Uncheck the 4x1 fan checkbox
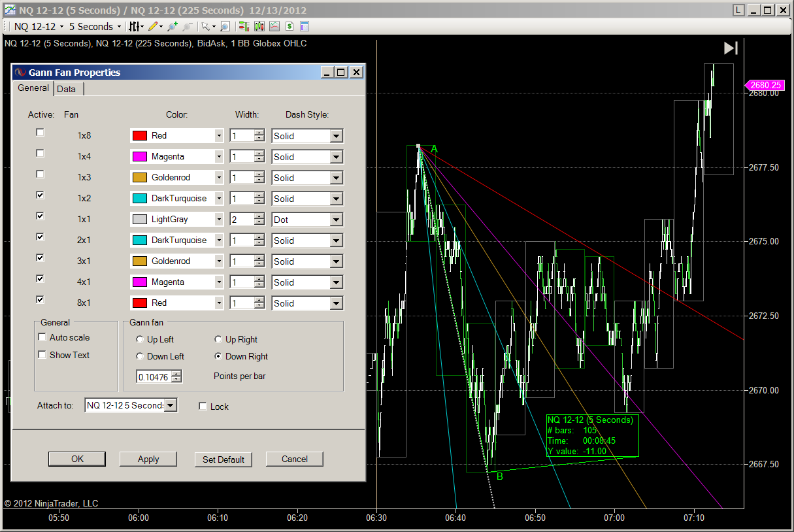794x532 pixels. click(41, 278)
